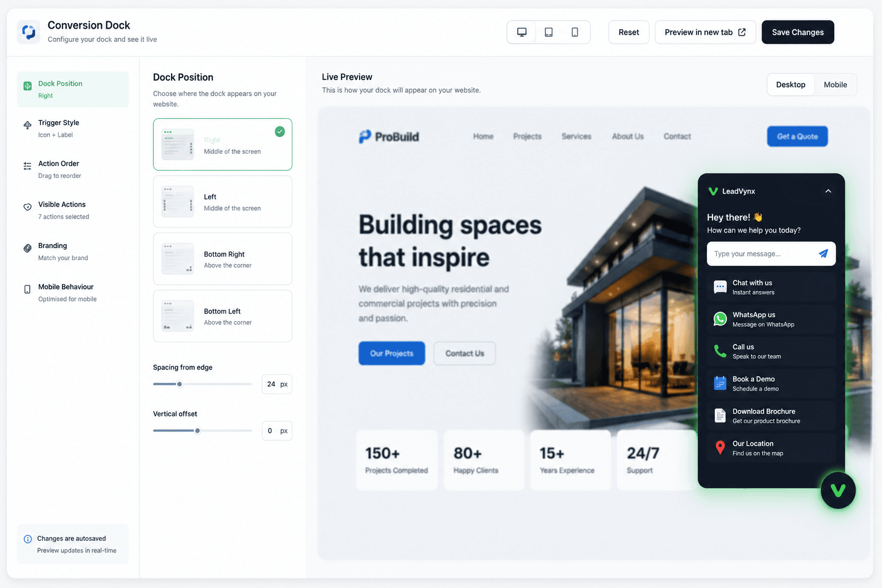The height and width of the screenshot is (588, 882).
Task: Open the Visible Actions settings section
Action: click(73, 210)
